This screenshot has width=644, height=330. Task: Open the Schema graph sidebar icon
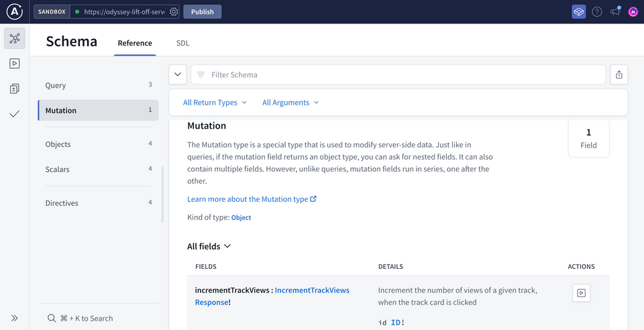[15, 39]
